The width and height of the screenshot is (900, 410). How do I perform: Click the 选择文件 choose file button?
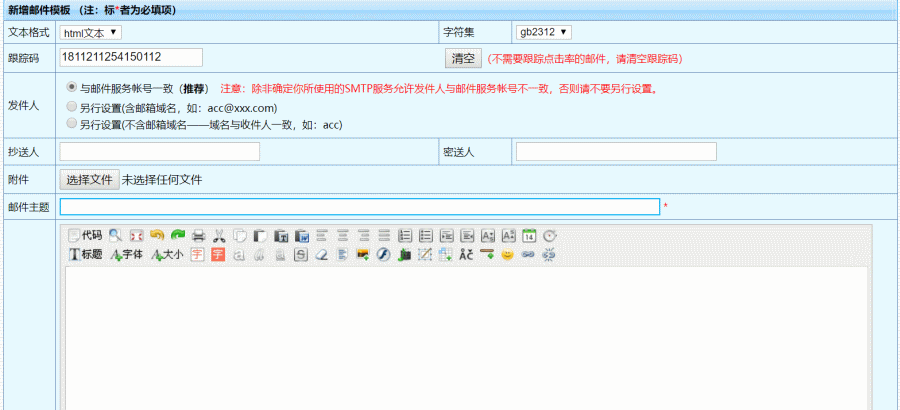coord(90,180)
